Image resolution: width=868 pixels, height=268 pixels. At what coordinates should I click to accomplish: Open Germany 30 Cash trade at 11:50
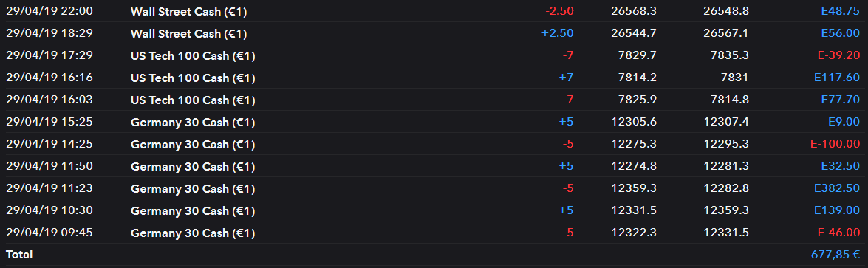(x=434, y=166)
